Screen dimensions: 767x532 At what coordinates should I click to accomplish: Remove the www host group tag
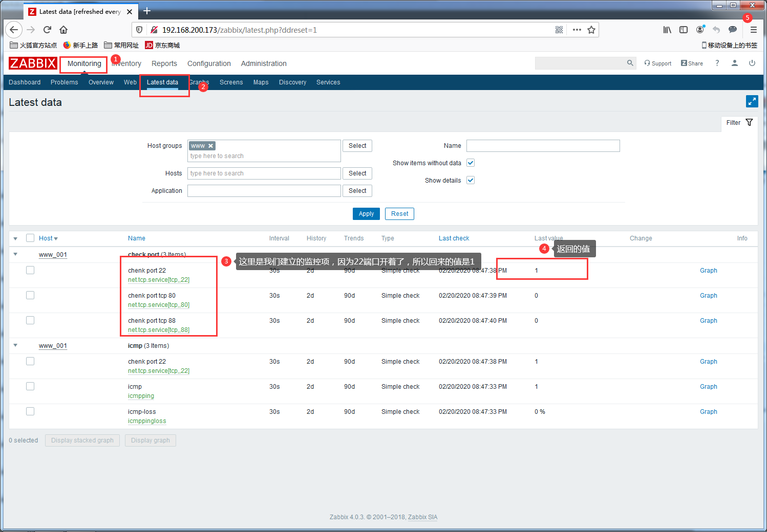point(210,146)
